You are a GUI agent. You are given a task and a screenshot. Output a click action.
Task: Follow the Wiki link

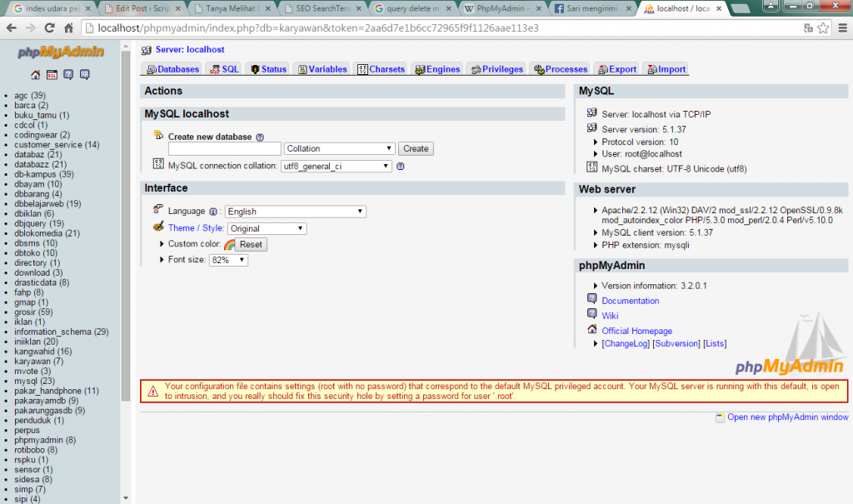pos(611,316)
